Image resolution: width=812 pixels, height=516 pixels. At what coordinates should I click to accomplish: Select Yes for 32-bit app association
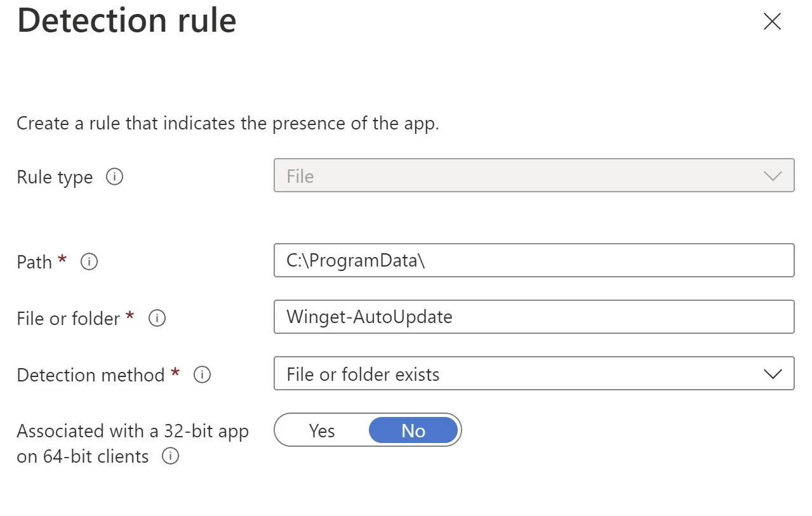click(x=321, y=430)
